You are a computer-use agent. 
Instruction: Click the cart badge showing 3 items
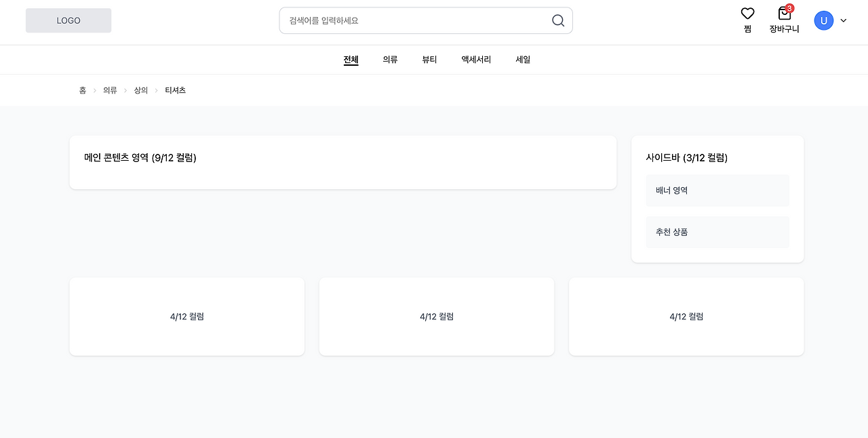[x=789, y=8]
